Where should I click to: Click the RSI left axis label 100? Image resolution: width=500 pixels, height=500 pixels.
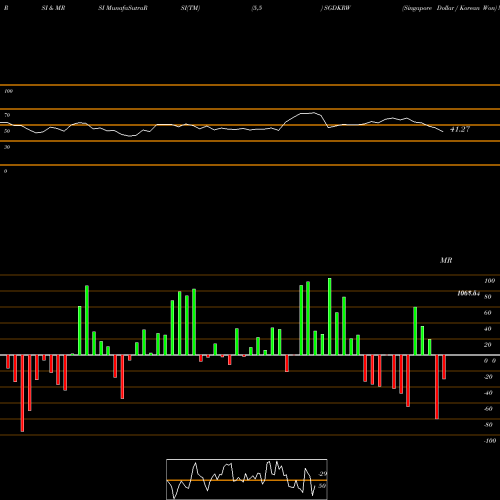click(8, 91)
